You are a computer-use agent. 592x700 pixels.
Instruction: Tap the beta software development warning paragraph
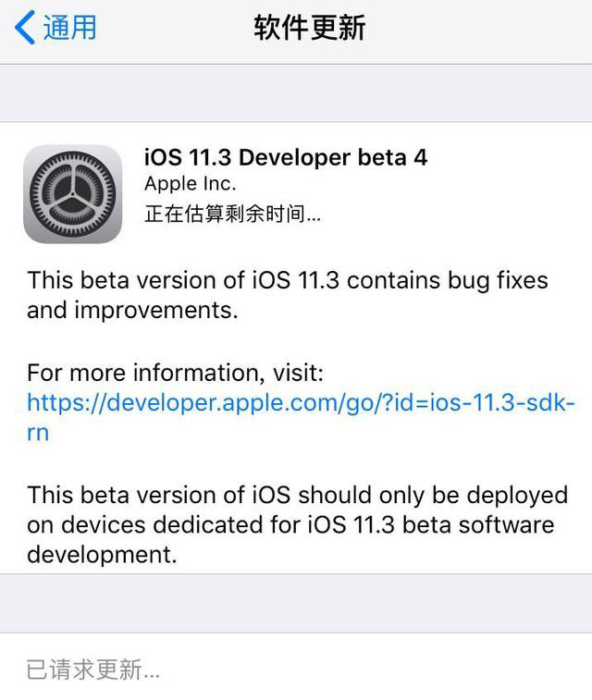pyautogui.click(x=297, y=524)
